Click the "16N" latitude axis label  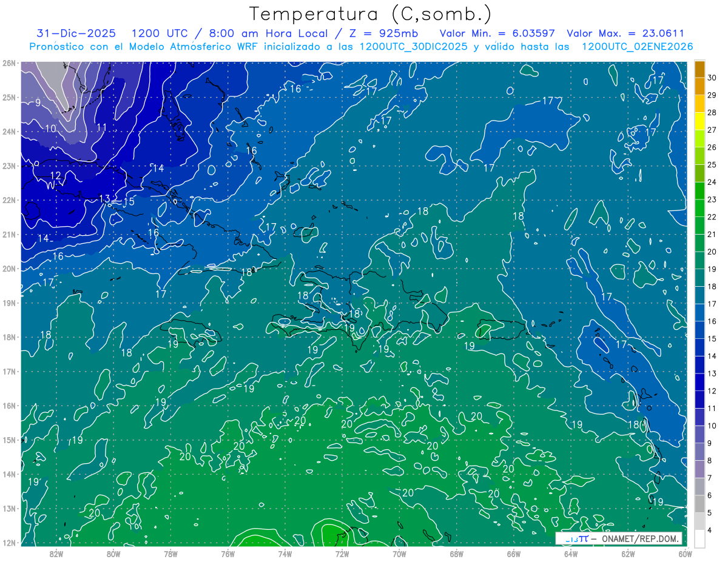[10, 406]
